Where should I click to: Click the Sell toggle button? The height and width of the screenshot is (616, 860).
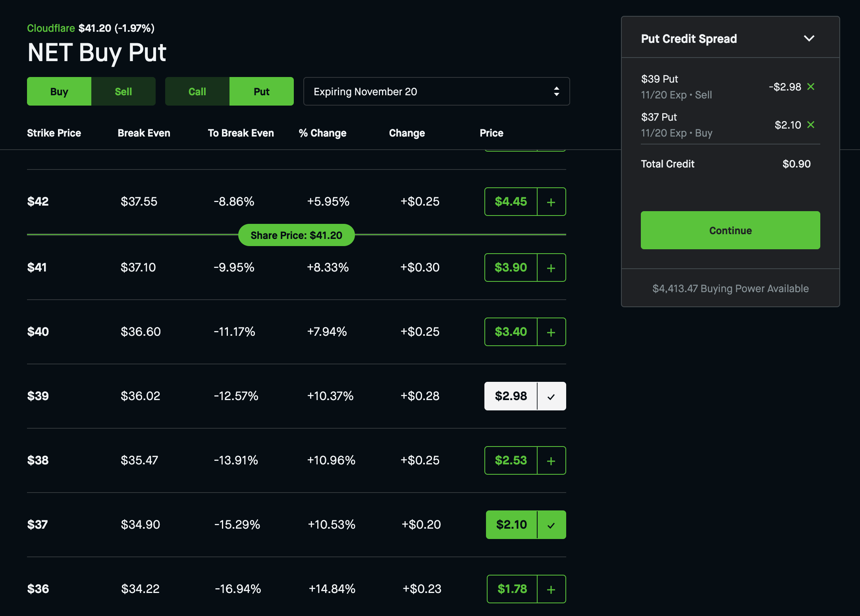pyautogui.click(x=122, y=91)
